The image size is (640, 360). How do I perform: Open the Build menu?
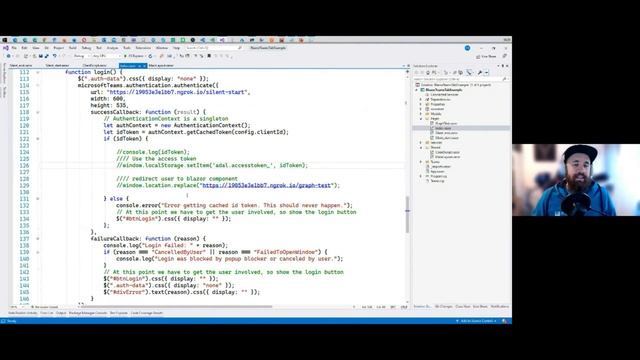73,48
